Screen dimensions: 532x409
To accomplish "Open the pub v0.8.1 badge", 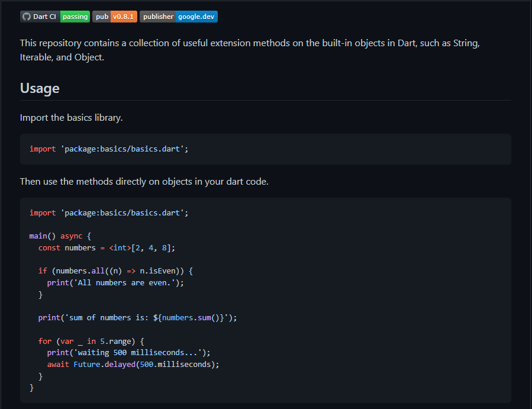I will (x=115, y=17).
